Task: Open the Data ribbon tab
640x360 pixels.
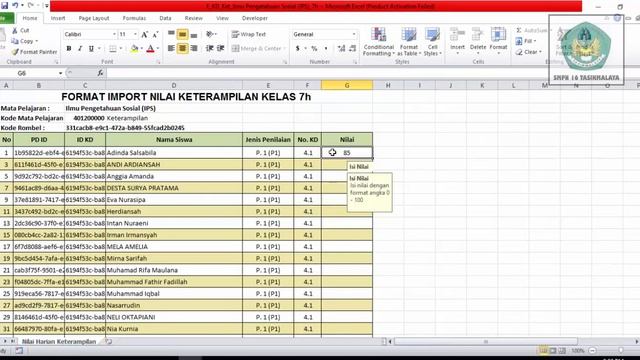Action: 165,18
